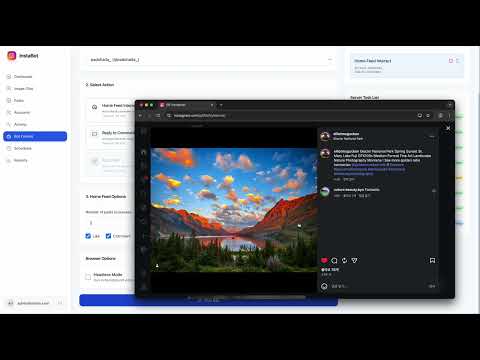Click the tagged people icon on the photo
This screenshot has width=480, height=360.
pyautogui.click(x=157, y=266)
